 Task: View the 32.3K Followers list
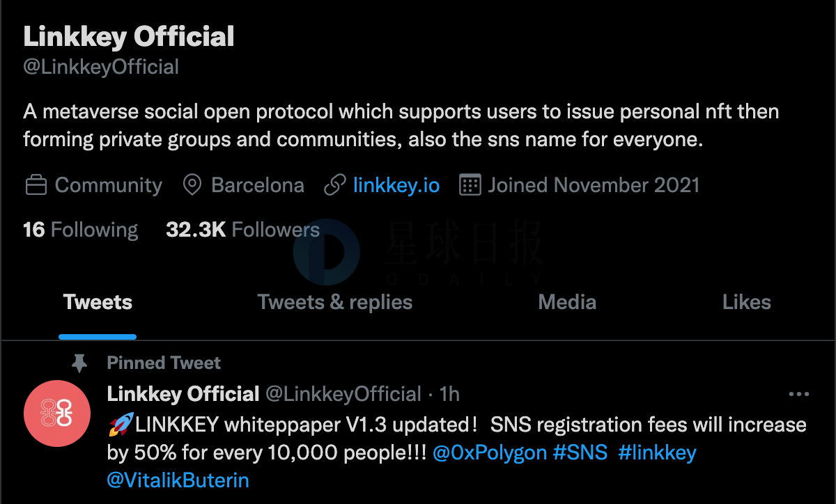(x=242, y=230)
